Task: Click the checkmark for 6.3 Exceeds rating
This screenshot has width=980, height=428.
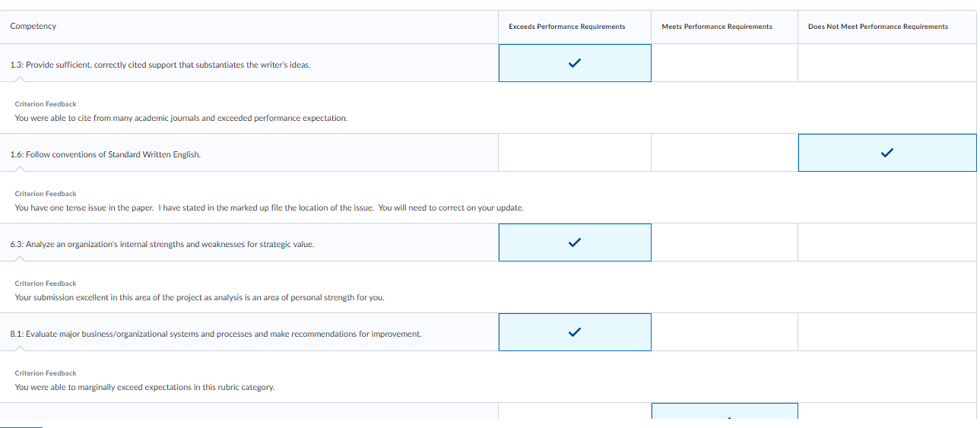Action: tap(575, 243)
